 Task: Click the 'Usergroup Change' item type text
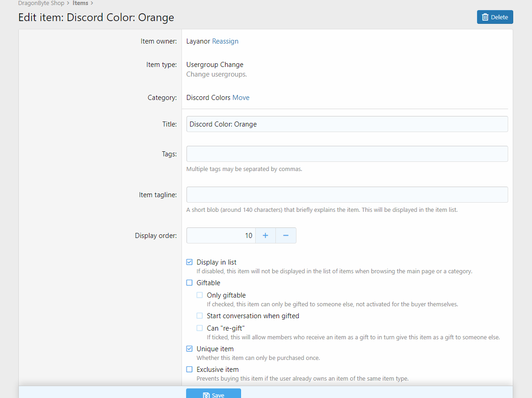coord(215,65)
